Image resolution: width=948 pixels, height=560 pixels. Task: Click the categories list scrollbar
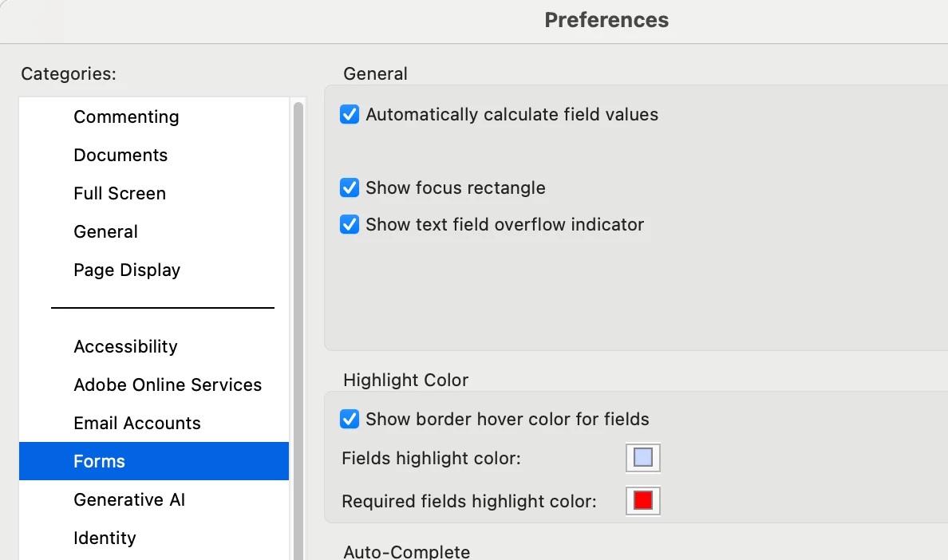[x=299, y=319]
